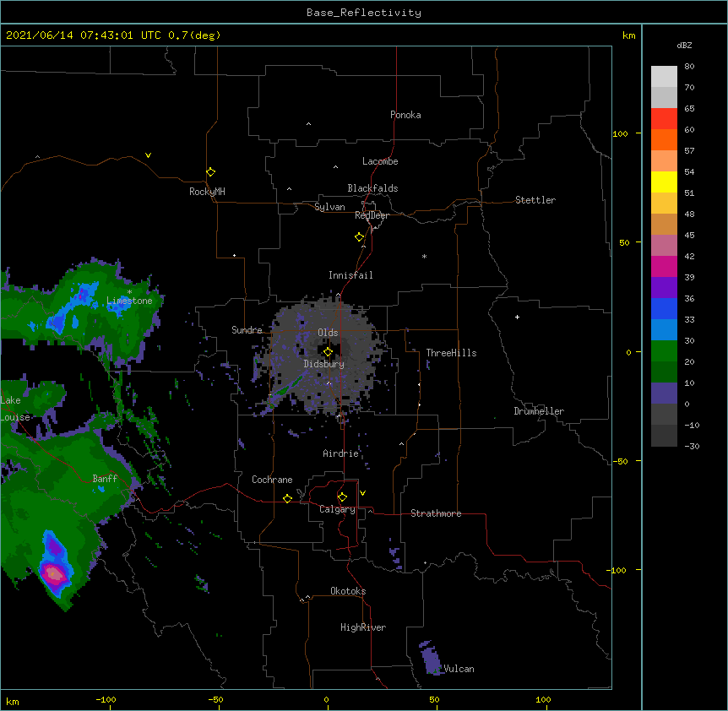Image resolution: width=728 pixels, height=711 pixels.
Task: Click the Airdrie town label
Action: [x=340, y=453]
